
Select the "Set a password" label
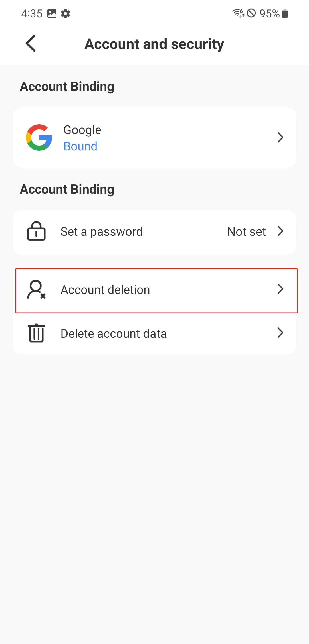point(102,232)
